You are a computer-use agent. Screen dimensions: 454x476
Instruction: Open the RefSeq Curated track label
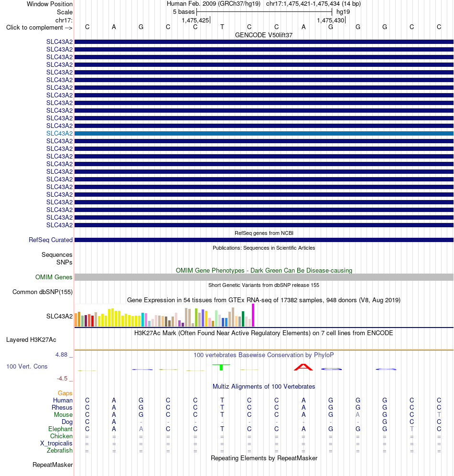(x=51, y=240)
